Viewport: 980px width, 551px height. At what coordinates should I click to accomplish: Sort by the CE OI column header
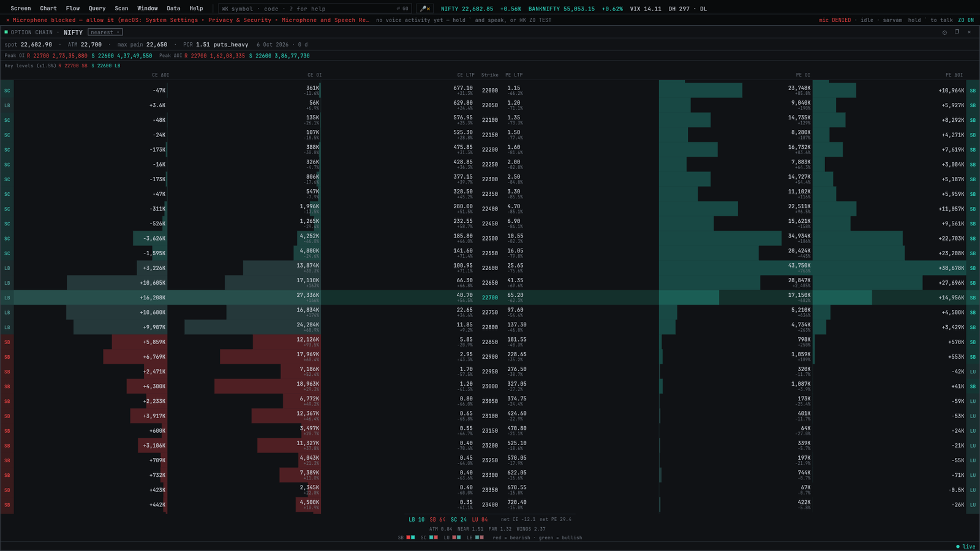314,75
